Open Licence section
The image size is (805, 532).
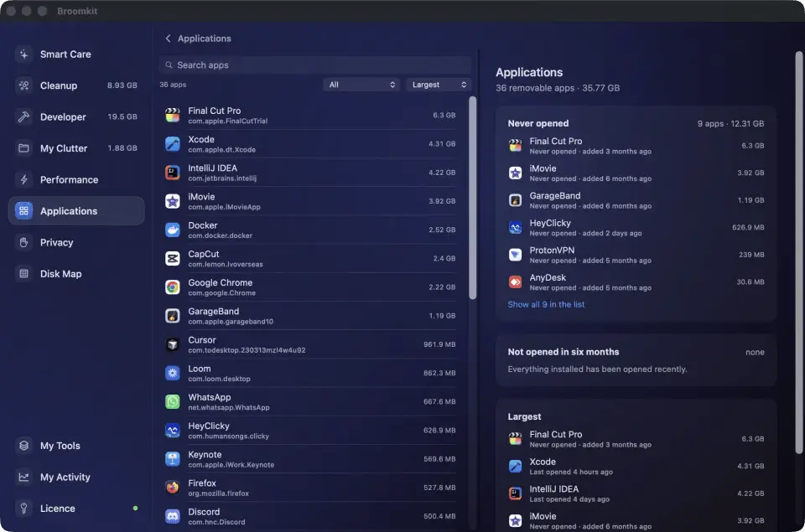coord(76,508)
